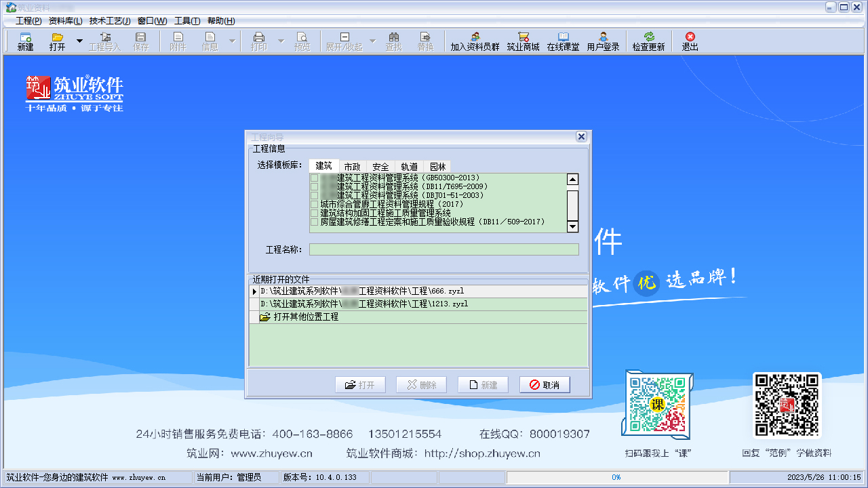The width and height of the screenshot is (868, 488).
Task: Tick the 房屋建筑修缮工程定案和施工质量验收规程 checkbox
Action: (313, 222)
